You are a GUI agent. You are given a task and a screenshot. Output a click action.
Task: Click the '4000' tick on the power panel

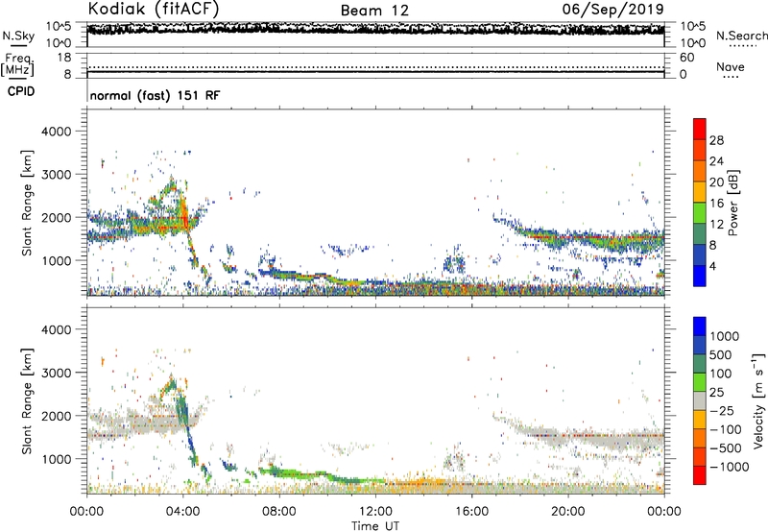click(x=56, y=132)
